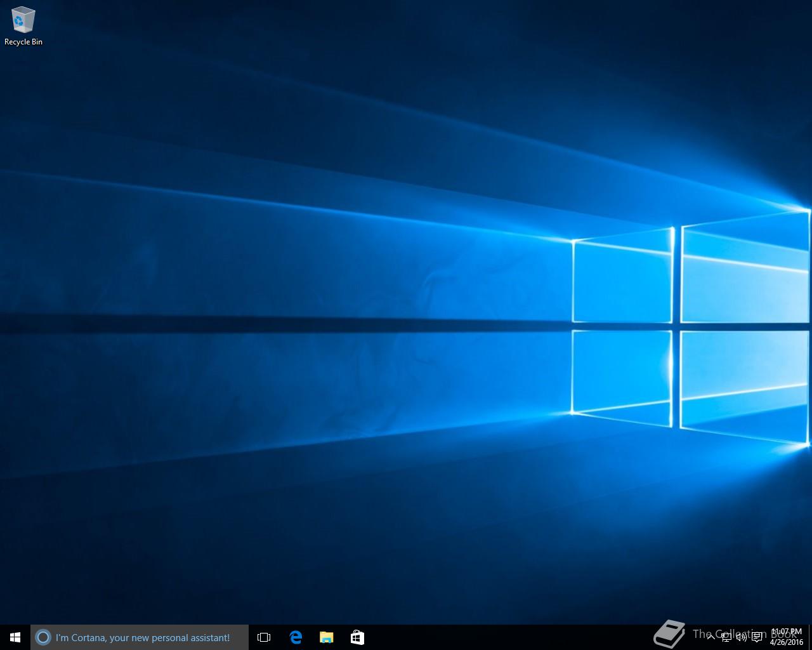Click the 11:07 PM clock time
812x650 pixels.
(787, 632)
